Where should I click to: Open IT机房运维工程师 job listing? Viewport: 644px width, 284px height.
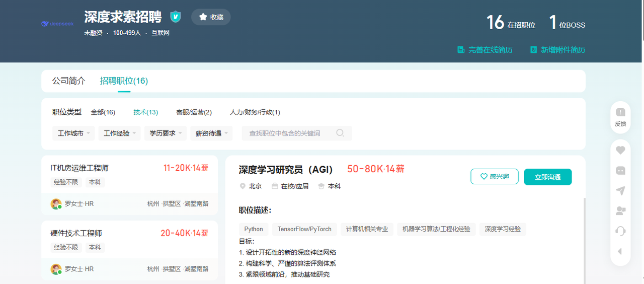click(x=79, y=168)
